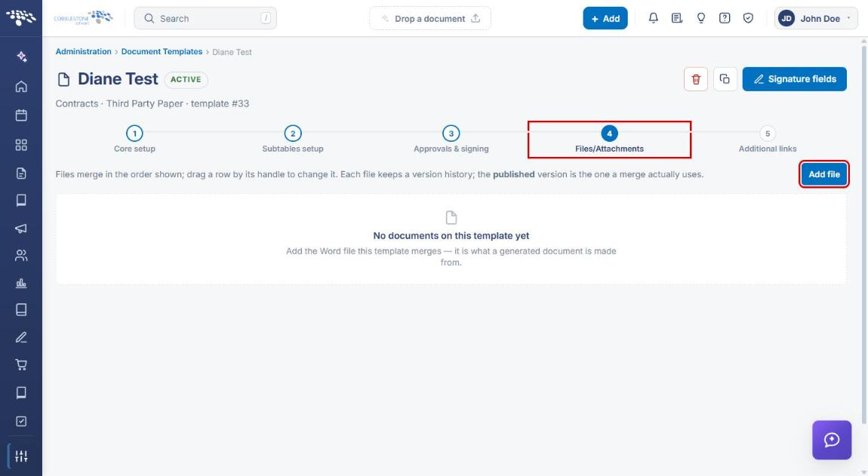Follow the Document Templates breadcrumb link
868x476 pixels.
tap(162, 51)
